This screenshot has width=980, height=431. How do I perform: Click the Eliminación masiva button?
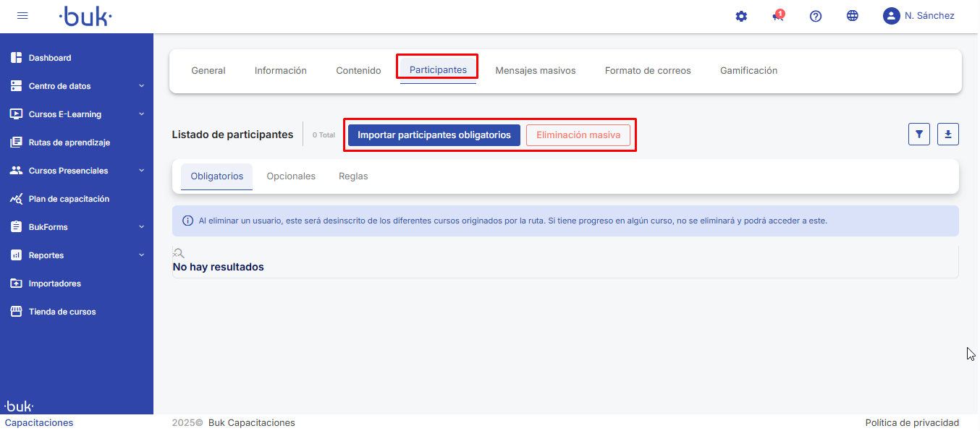(x=578, y=135)
